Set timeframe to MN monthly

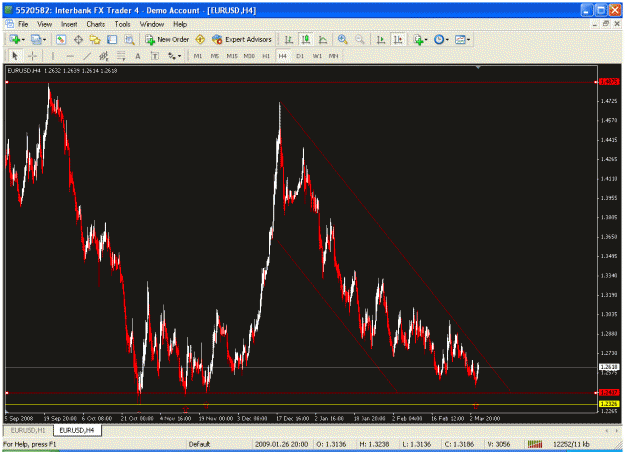pos(334,56)
